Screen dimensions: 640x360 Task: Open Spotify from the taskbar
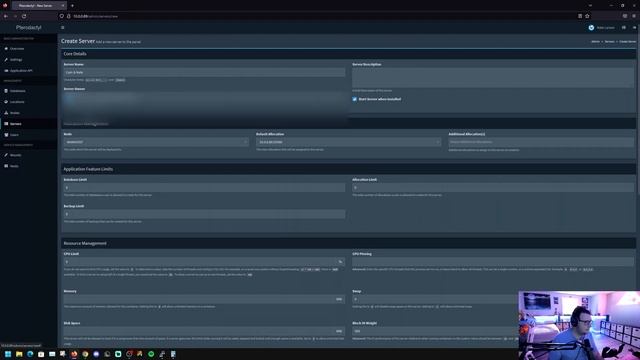[x=151, y=354]
